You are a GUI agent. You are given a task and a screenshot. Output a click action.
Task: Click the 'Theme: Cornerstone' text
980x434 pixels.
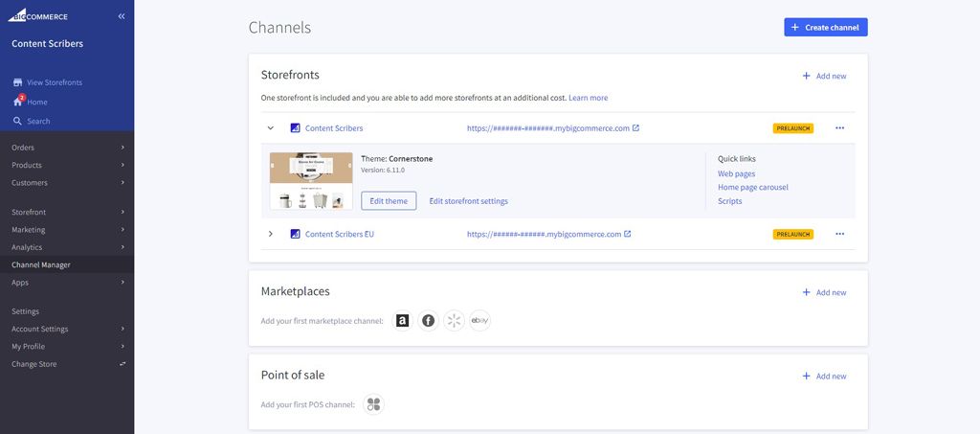click(397, 159)
